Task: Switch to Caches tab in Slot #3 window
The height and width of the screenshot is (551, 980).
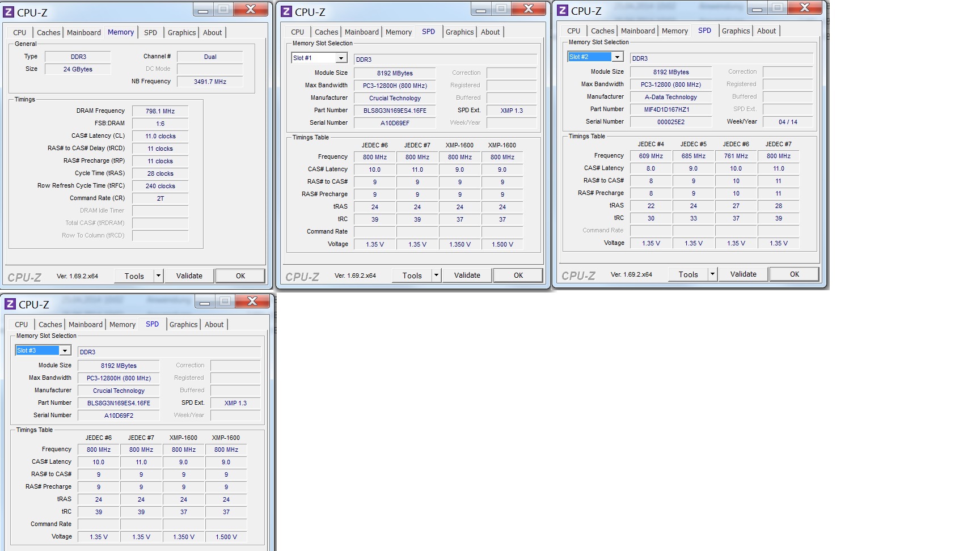Action: [x=50, y=324]
